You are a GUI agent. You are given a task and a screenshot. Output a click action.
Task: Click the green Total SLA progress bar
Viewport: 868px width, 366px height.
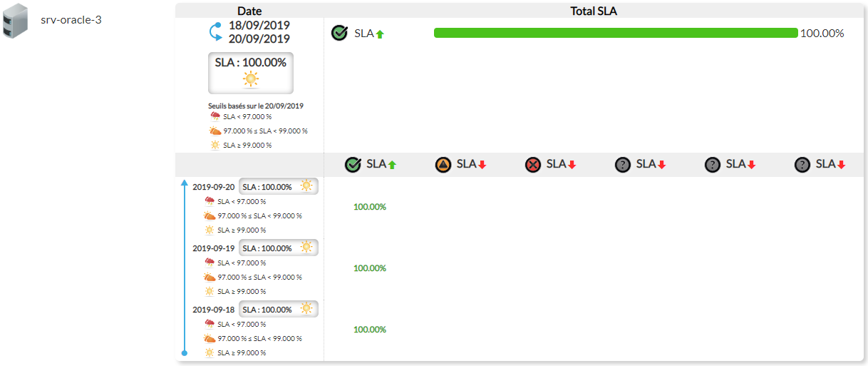(615, 33)
